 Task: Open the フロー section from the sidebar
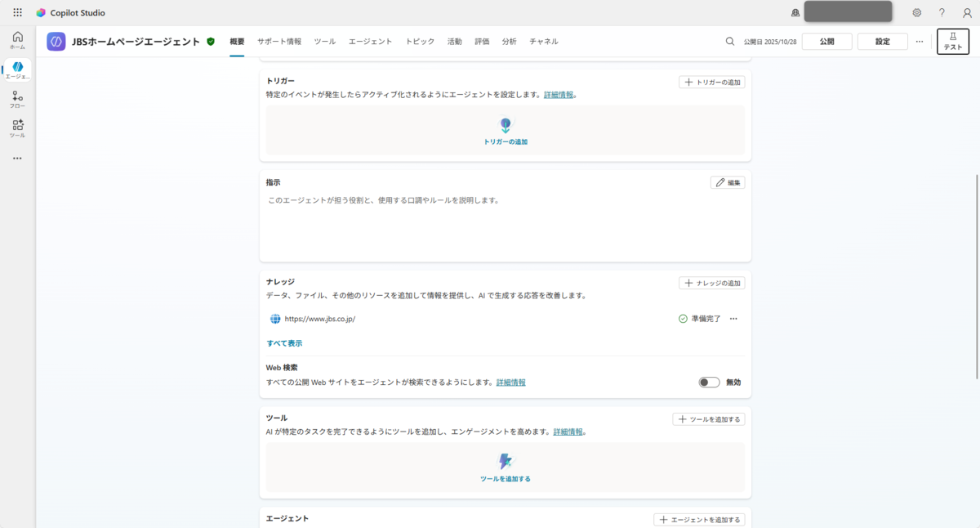(x=16, y=98)
